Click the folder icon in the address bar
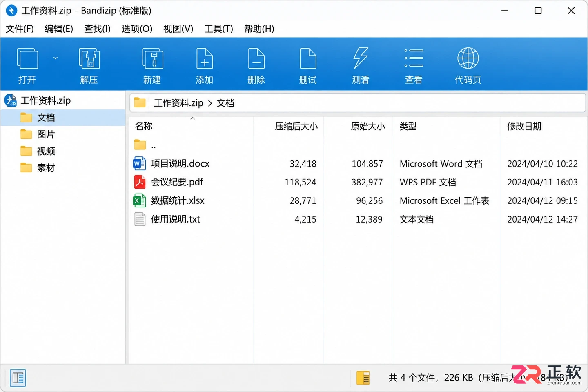 [140, 102]
